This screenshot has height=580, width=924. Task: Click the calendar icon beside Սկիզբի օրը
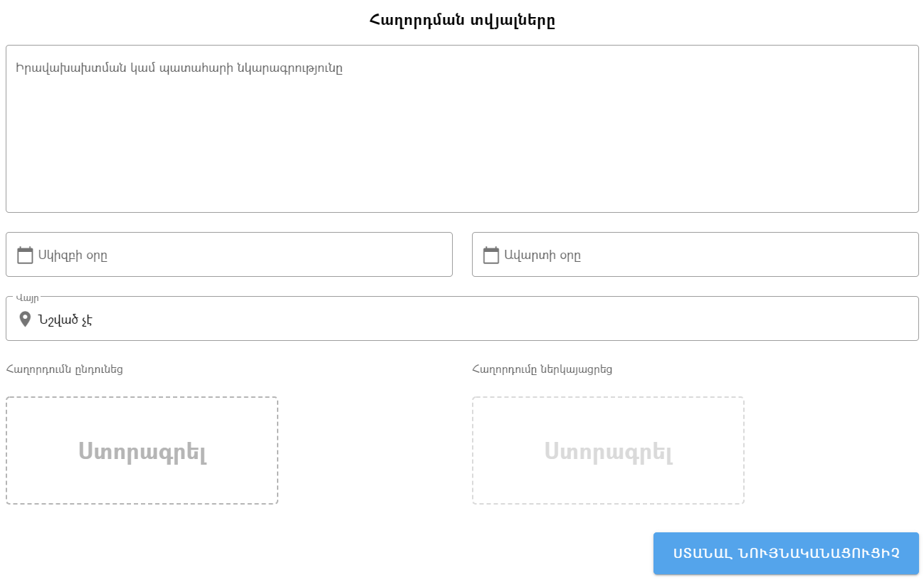[x=25, y=255]
